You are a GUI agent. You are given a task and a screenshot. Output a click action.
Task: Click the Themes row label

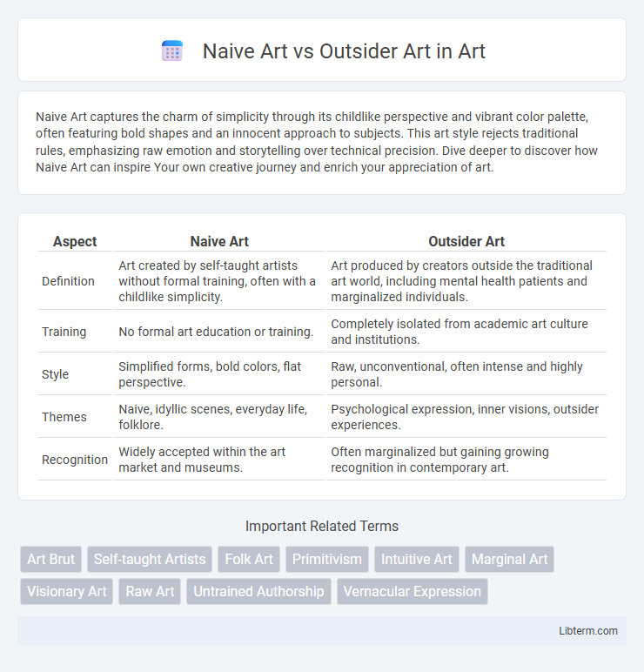click(64, 417)
